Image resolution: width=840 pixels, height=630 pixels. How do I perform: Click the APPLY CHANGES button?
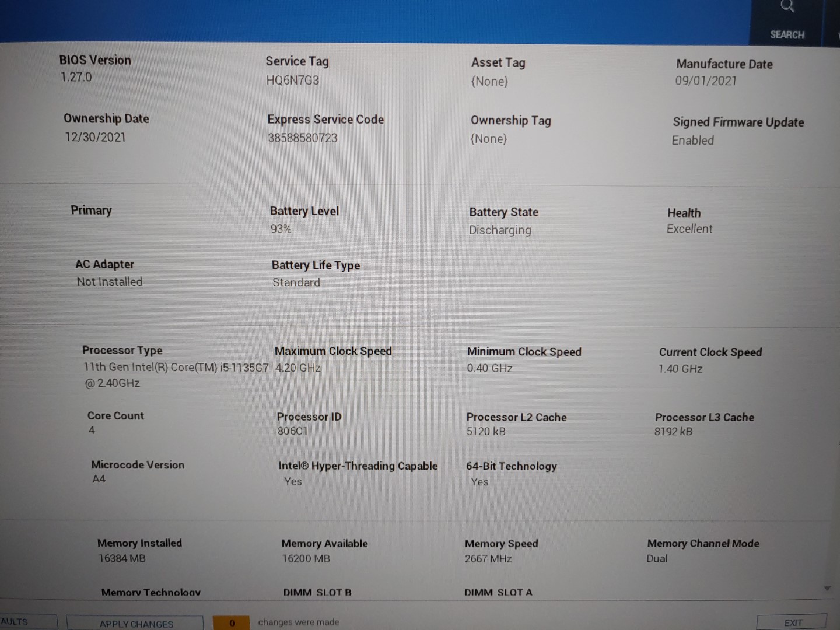click(135, 623)
